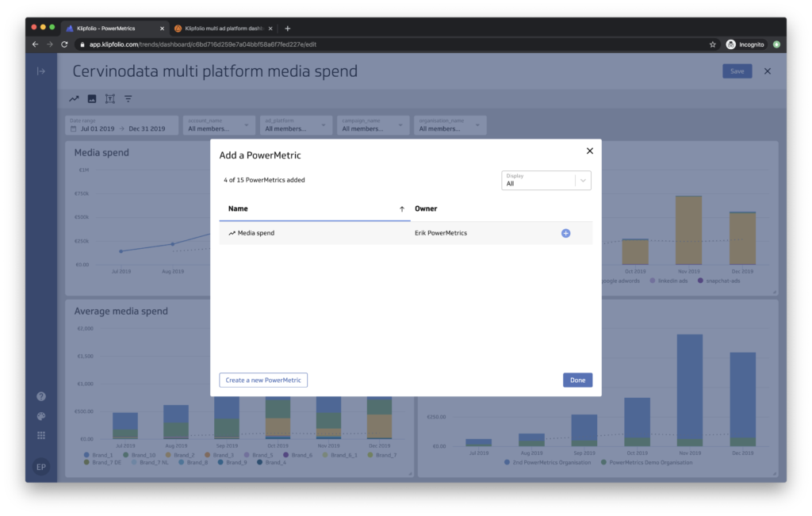
Task: Open the apps grid icon in sidebar
Action: [41, 435]
